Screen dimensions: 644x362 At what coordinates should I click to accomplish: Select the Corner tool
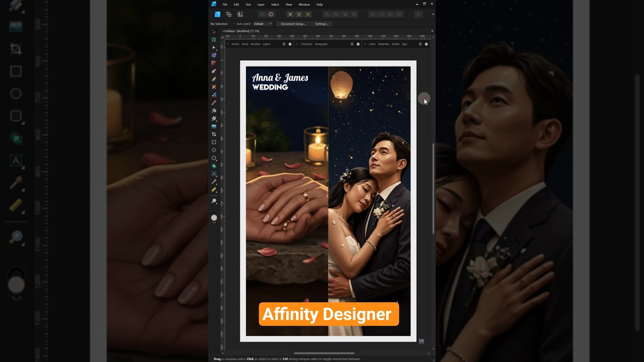click(x=214, y=63)
